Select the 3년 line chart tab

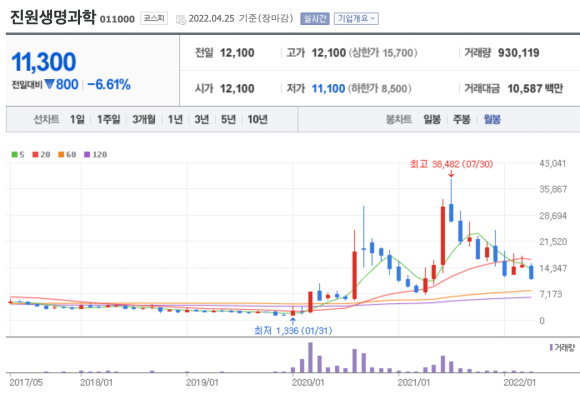point(202,119)
